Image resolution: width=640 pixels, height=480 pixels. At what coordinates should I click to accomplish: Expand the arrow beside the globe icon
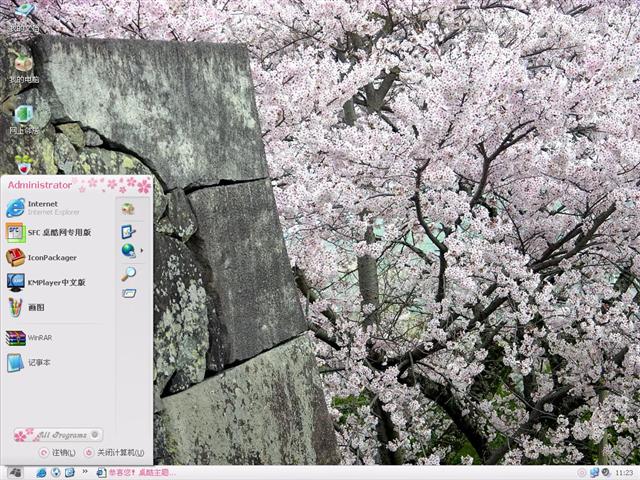[142, 250]
